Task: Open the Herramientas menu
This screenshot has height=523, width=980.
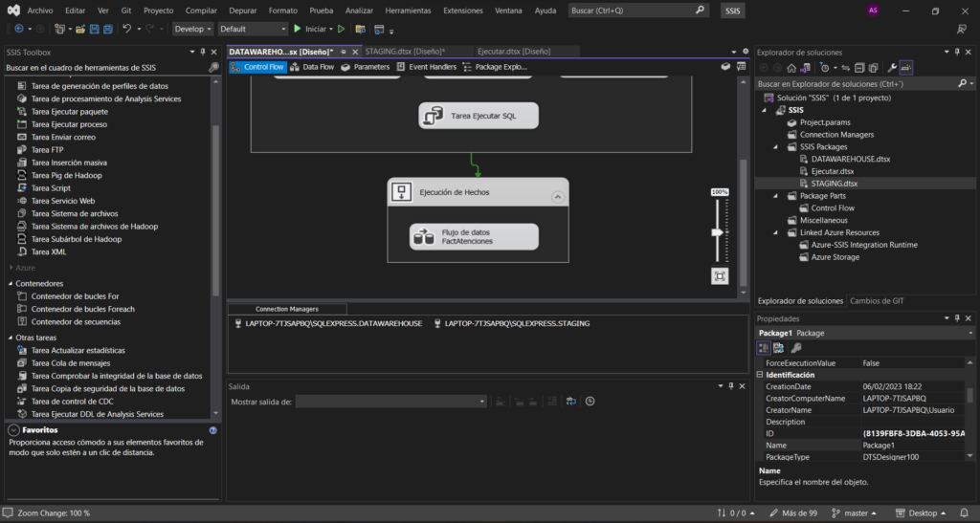Action: tap(408, 11)
